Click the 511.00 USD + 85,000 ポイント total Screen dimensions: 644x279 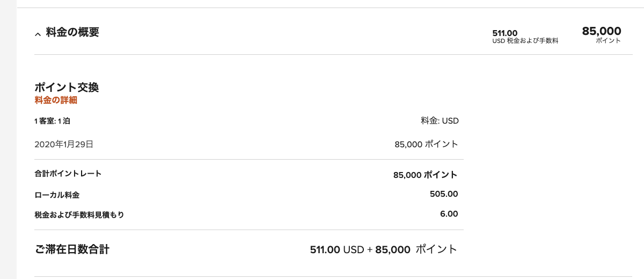click(x=383, y=249)
